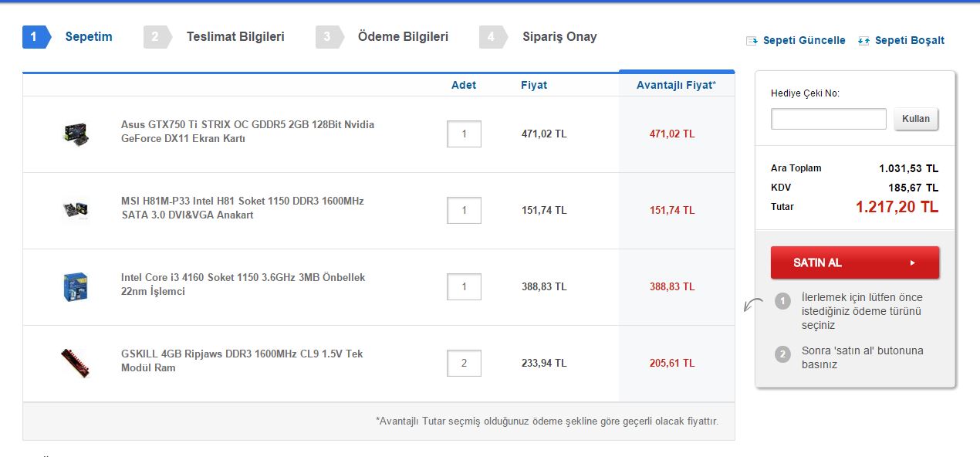Open the GSKILL Ripjaws RAM thumbnail
980x457 pixels.
coord(75,363)
